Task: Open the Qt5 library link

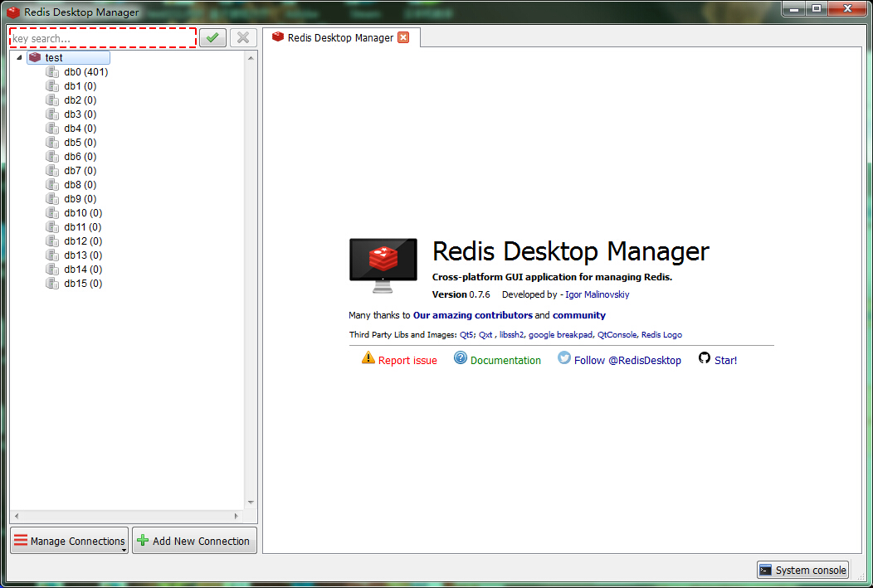Action: tap(466, 334)
